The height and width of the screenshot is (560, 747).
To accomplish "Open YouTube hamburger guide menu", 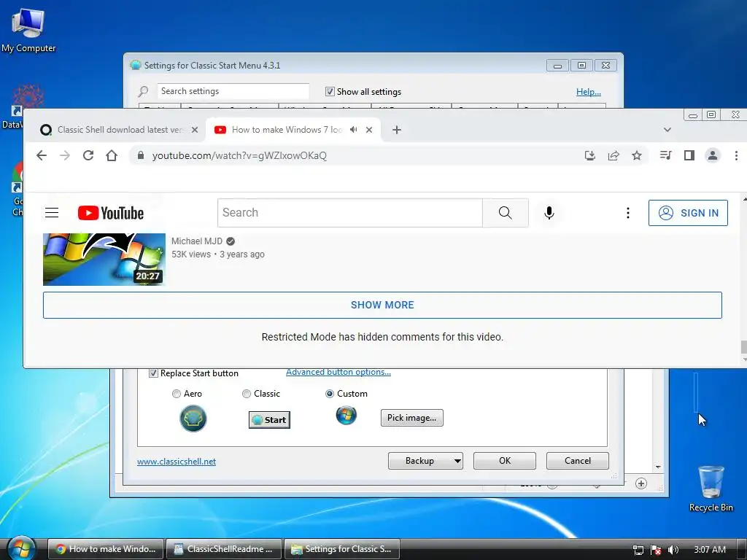I will (x=52, y=213).
